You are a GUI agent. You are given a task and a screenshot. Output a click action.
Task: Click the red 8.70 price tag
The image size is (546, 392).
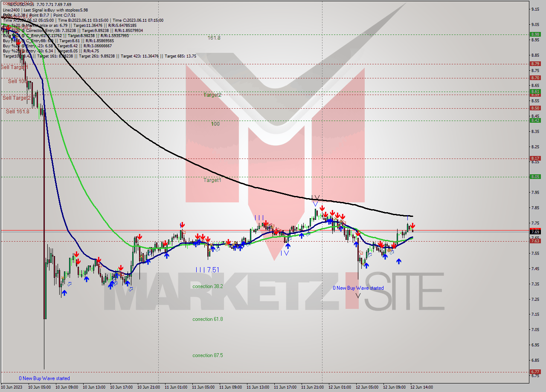(535, 78)
